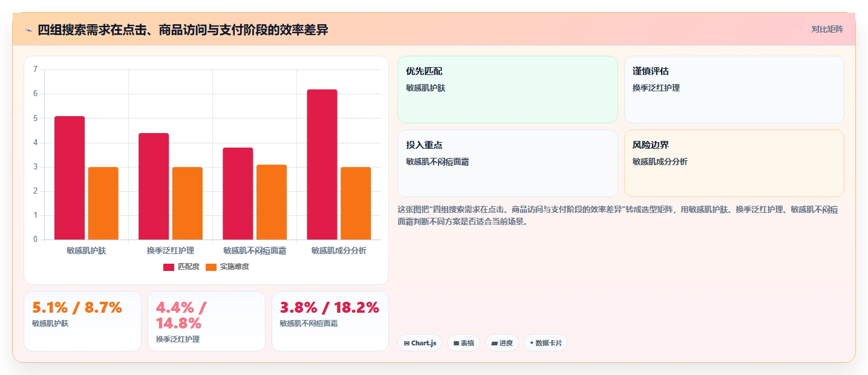Image resolution: width=868 pixels, height=375 pixels.
Task: Select the 敏感肌成分分析 red bar
Action: coord(322,165)
